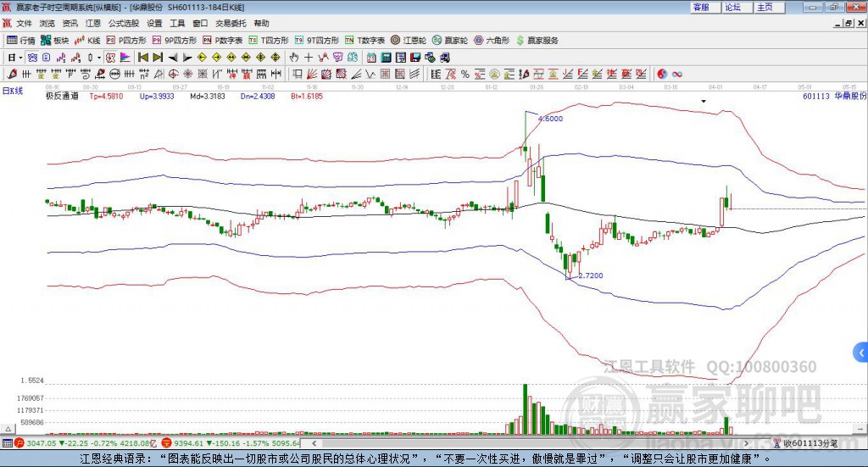The height and width of the screenshot is (467, 868).
Task: Expand the blue side panel chevron arrow
Action: [861, 353]
